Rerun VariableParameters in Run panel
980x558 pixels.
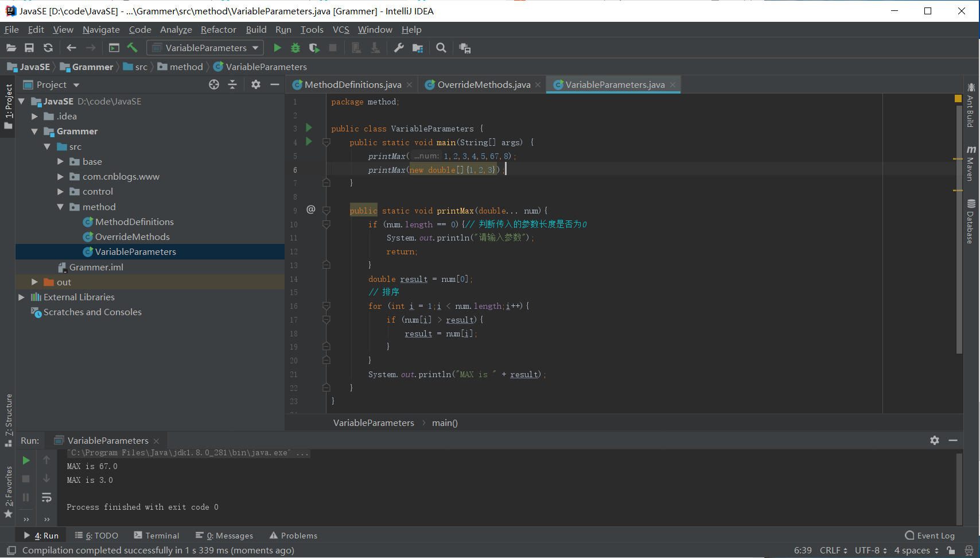coord(26,460)
